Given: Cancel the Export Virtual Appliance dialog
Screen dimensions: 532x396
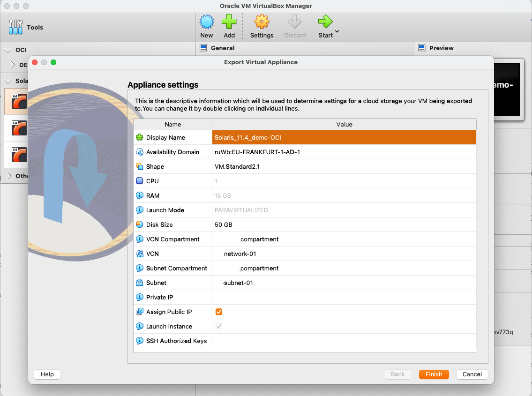Looking at the screenshot, I should point(472,374).
